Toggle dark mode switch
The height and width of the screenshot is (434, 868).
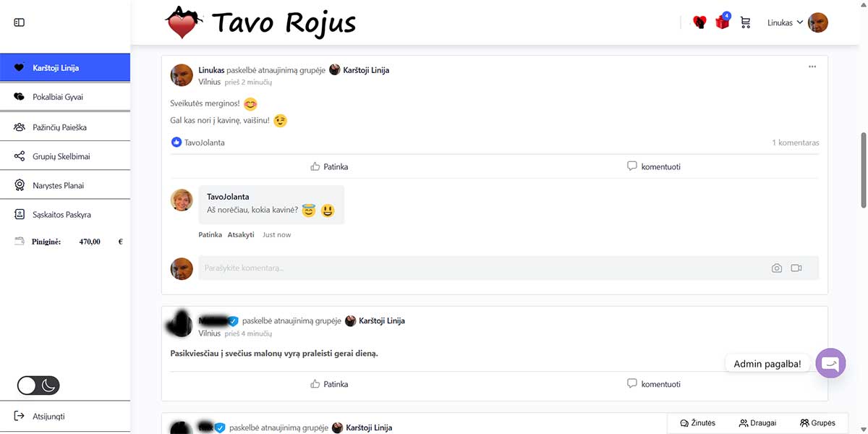coord(38,386)
